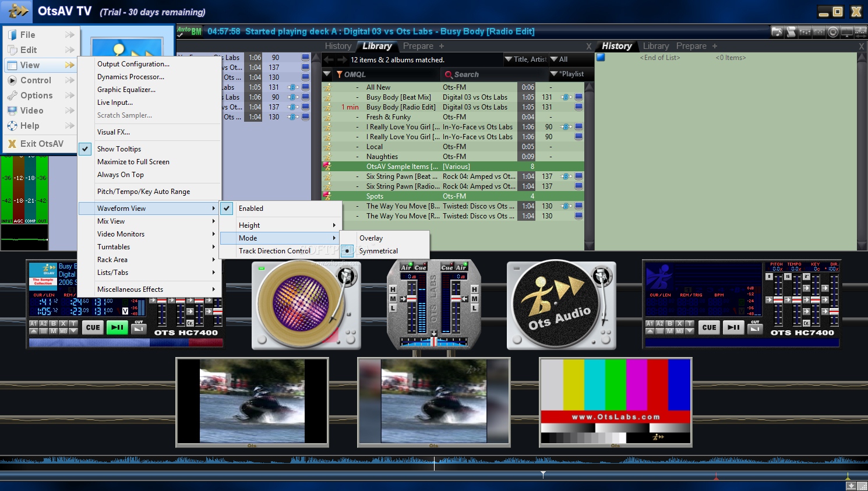Click blue square icon in History list

pos(601,57)
